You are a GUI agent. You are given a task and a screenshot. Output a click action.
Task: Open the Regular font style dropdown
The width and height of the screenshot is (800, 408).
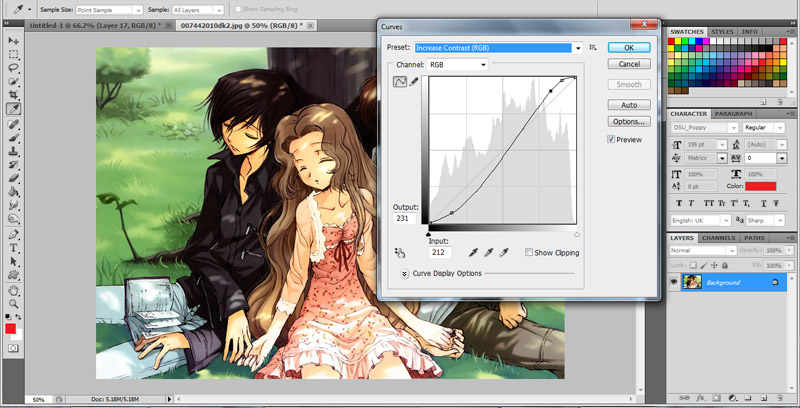[764, 128]
